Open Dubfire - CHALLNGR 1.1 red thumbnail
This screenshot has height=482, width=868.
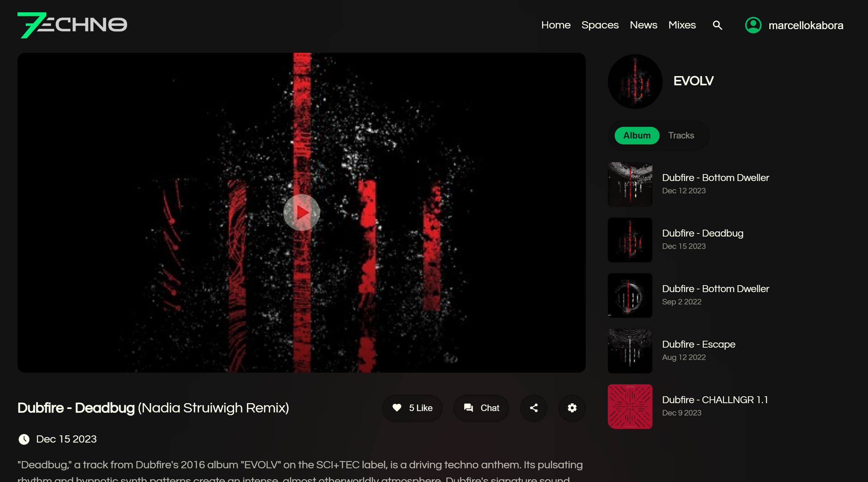tap(630, 406)
